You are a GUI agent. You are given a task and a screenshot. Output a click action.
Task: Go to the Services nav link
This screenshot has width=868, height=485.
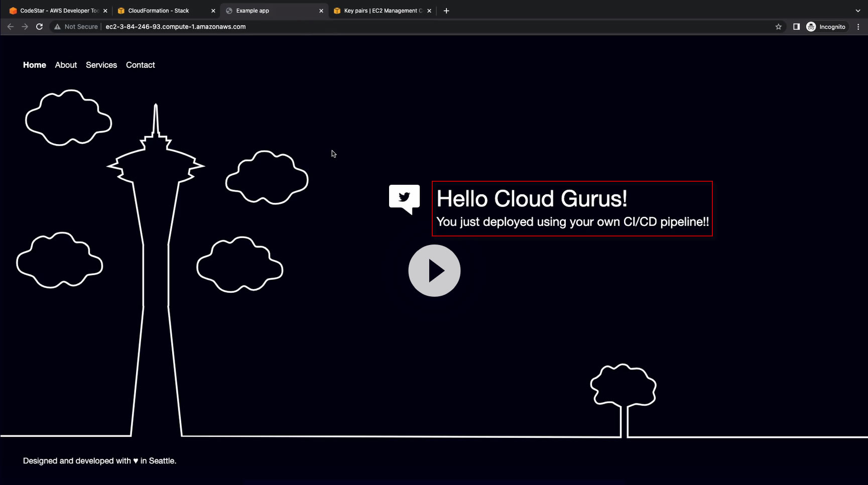tap(101, 65)
